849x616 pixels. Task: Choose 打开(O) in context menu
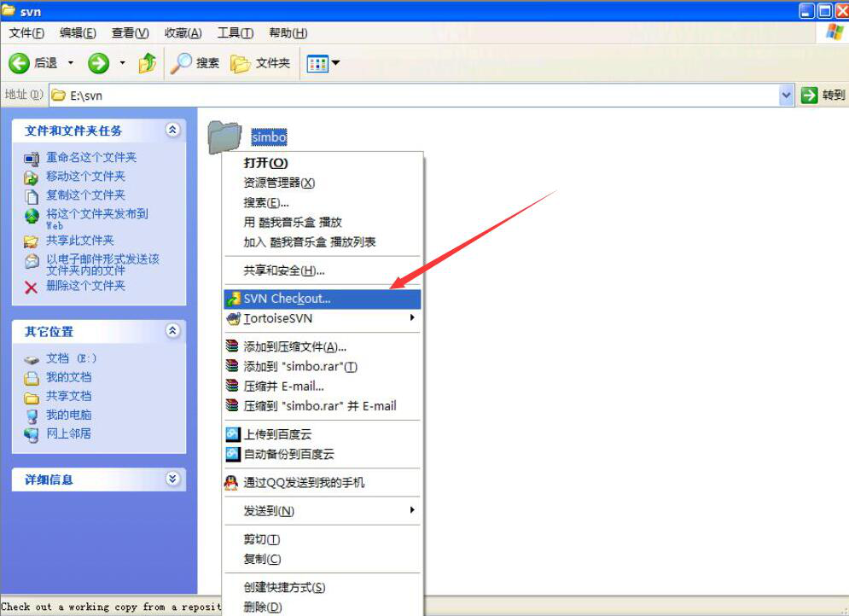(323, 163)
